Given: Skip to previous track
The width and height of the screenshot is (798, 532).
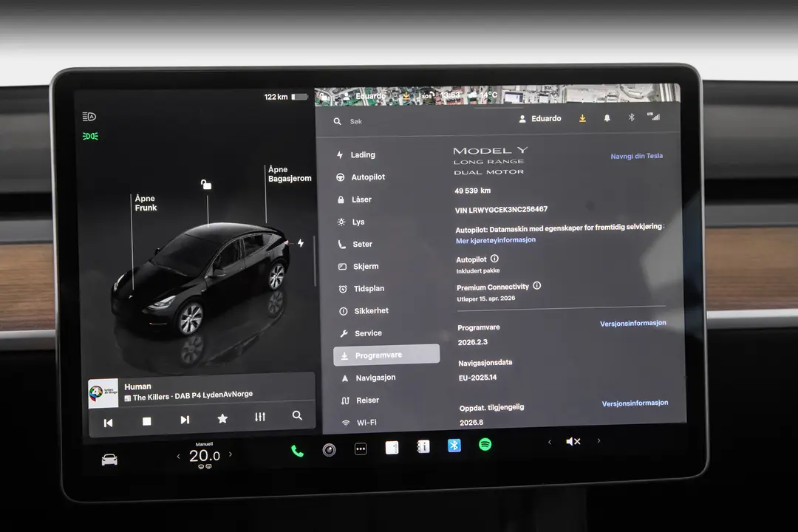Looking at the screenshot, I should pyautogui.click(x=109, y=423).
